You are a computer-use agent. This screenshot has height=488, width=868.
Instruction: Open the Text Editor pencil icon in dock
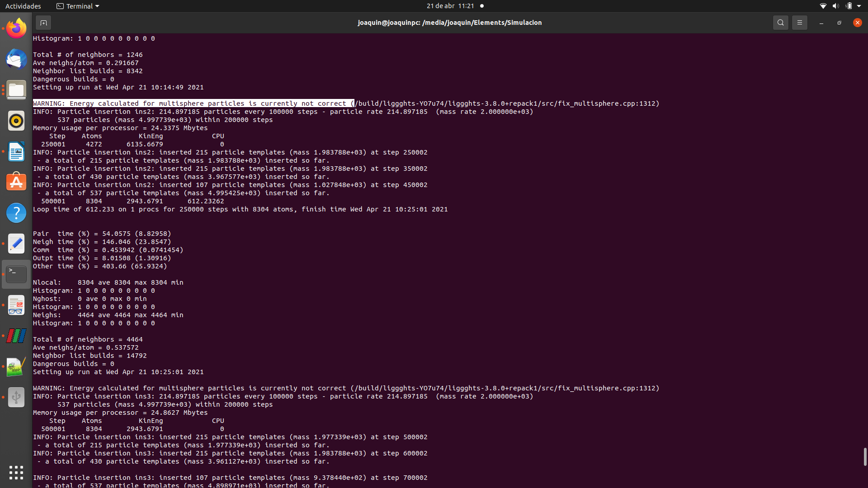(x=16, y=244)
